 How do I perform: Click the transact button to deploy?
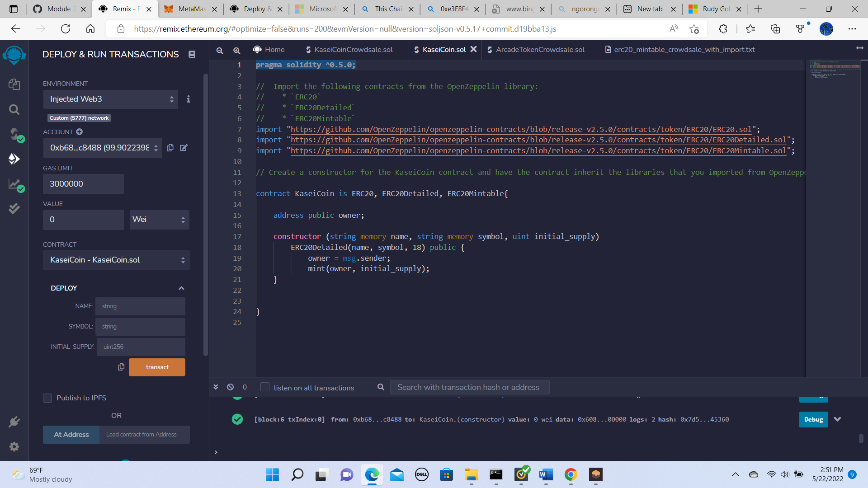[157, 367]
